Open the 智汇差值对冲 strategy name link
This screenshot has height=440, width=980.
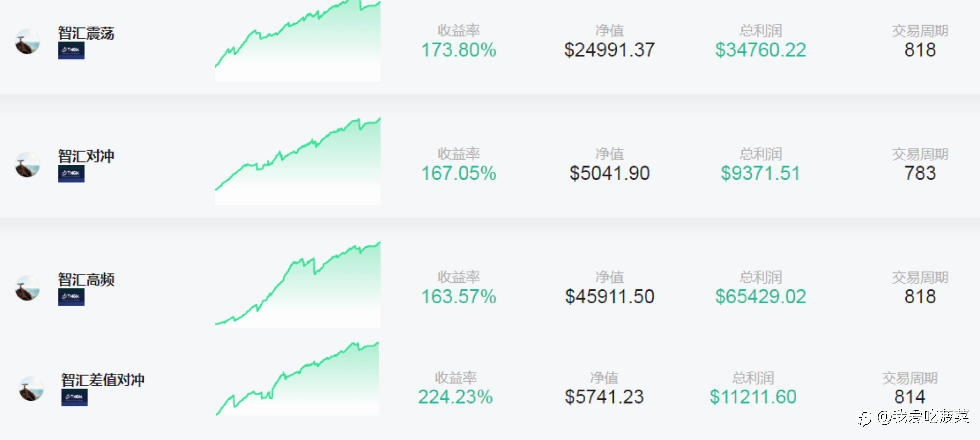coord(103,379)
